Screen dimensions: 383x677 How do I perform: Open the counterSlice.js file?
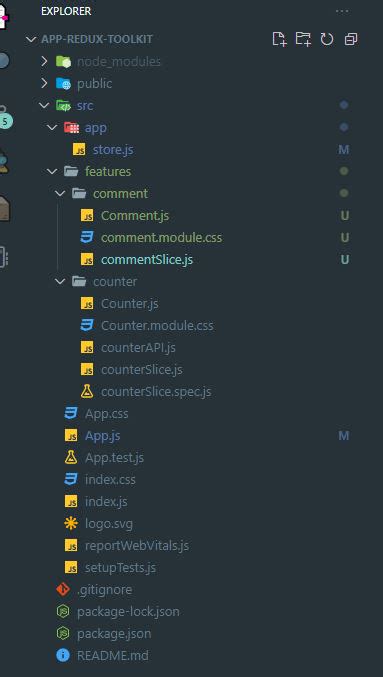[x=142, y=370]
